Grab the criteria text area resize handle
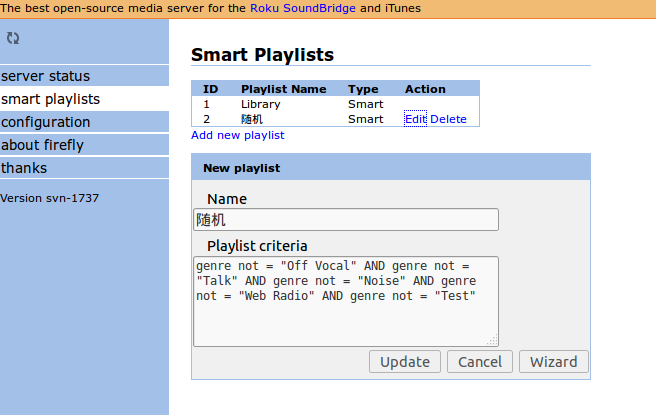This screenshot has width=656, height=415. click(x=492, y=340)
